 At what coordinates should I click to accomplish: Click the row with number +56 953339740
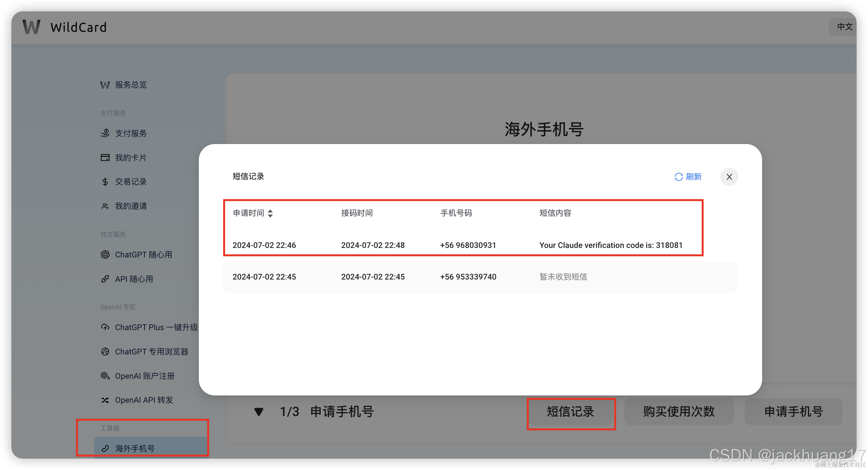468,277
